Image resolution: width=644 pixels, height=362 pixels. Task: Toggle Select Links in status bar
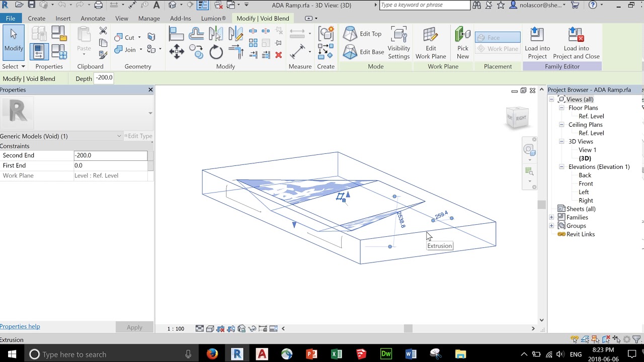click(575, 339)
